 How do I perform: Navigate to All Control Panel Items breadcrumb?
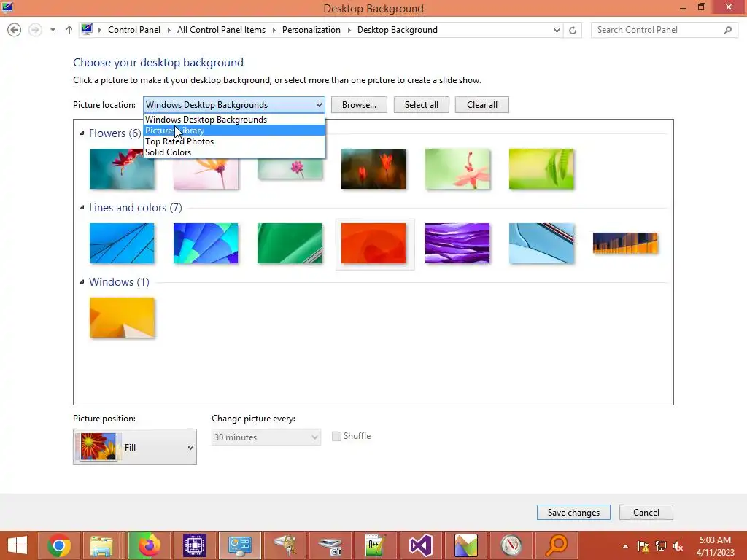(x=221, y=29)
